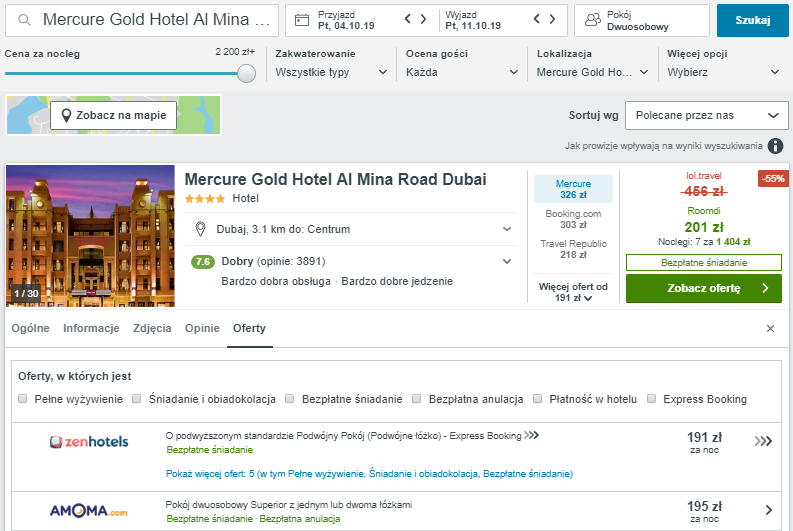The width and height of the screenshot is (793, 531).
Task: Switch to Informacje tab
Action: point(91,329)
